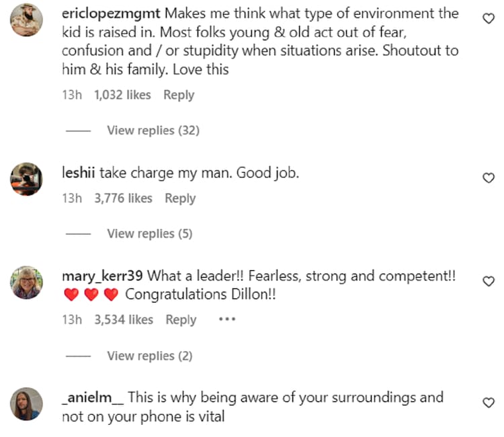Heart the _anielm__ comment
Viewport: 504px width, 437px height.
(x=489, y=403)
